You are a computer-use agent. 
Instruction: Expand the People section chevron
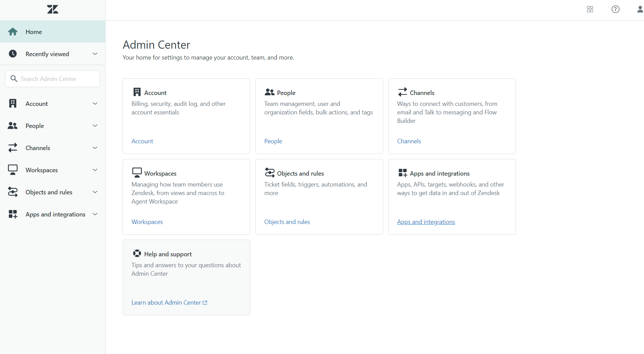[95, 126]
